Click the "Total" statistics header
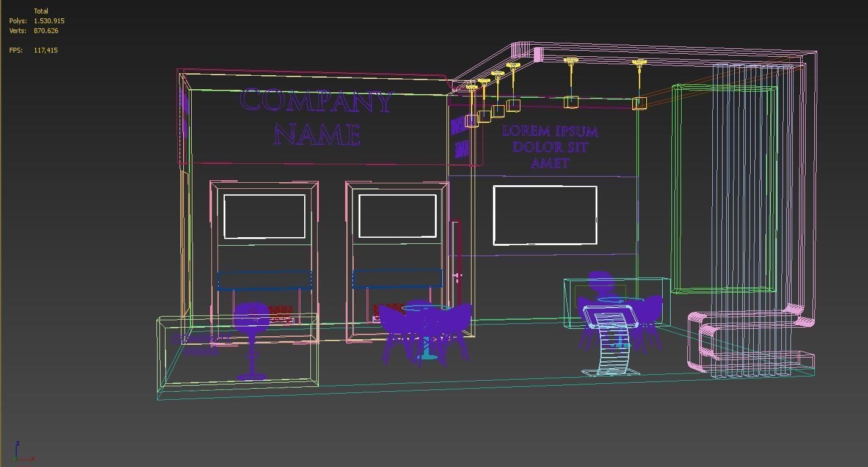This screenshot has height=467, width=868. (41, 11)
